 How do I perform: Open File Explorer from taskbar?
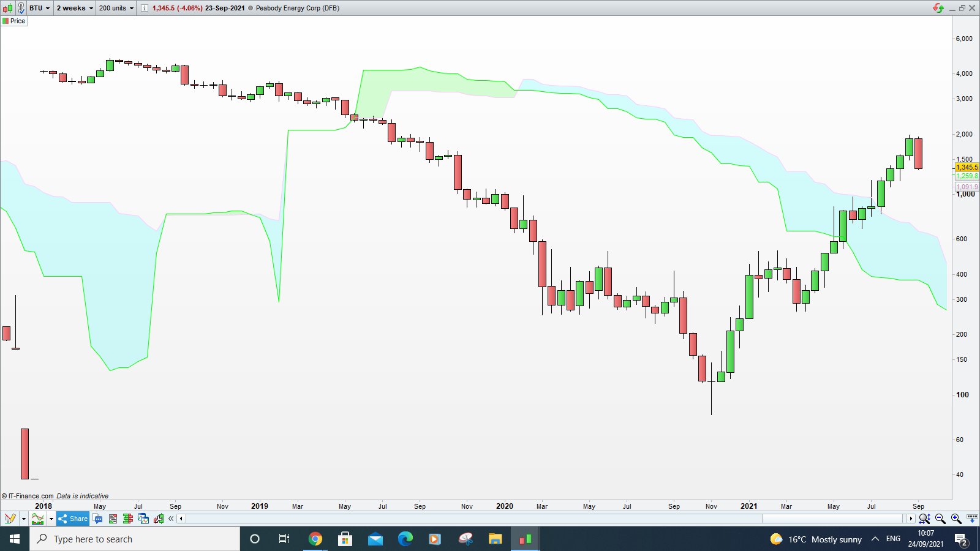tap(496, 539)
